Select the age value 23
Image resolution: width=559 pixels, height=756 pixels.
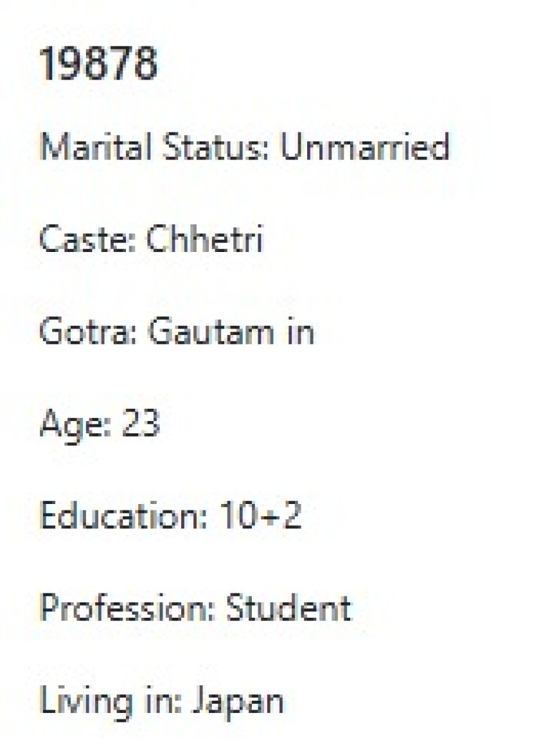[139, 424]
